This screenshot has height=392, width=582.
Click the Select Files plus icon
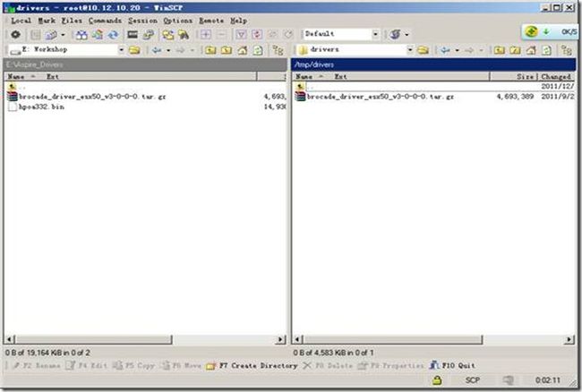(205, 35)
